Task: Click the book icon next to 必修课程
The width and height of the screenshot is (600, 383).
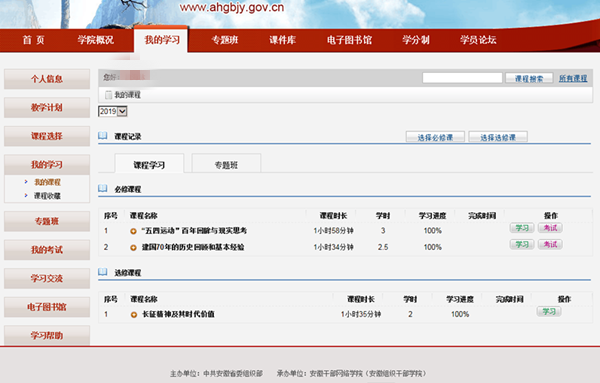Action: point(103,188)
